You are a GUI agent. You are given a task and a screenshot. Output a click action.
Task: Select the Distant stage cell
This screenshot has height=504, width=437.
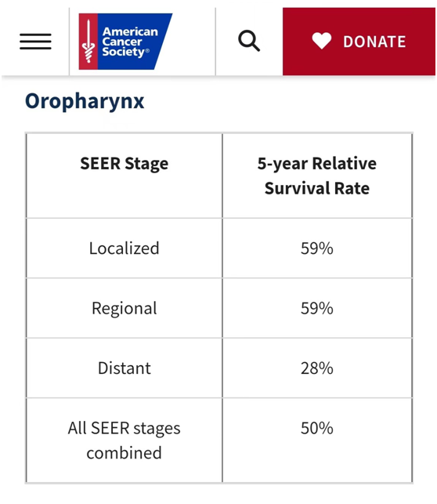pyautogui.click(x=125, y=368)
